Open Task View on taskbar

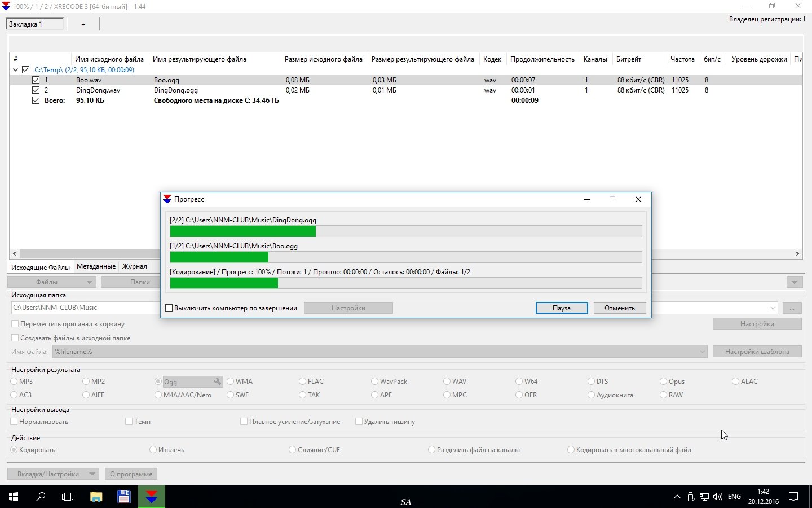(68, 497)
